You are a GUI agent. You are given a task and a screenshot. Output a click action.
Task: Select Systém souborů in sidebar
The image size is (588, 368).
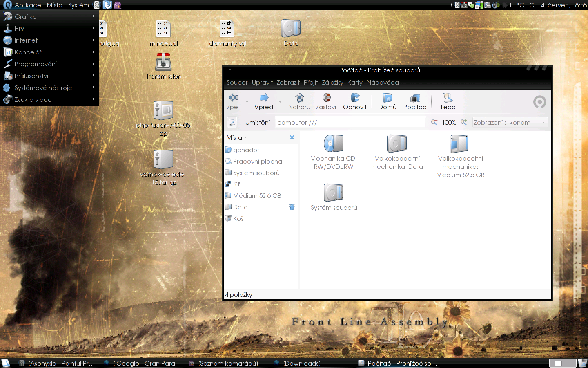[261, 173]
